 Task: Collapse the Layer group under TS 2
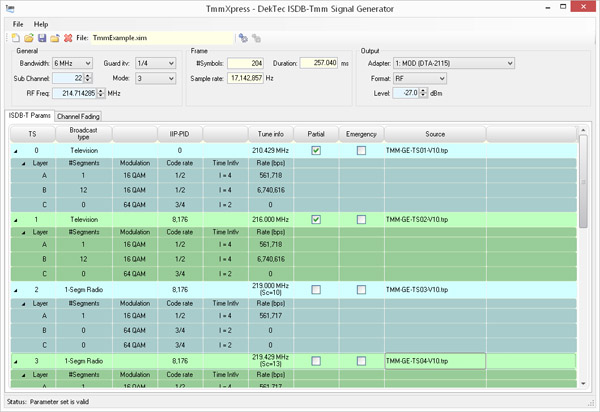24,304
